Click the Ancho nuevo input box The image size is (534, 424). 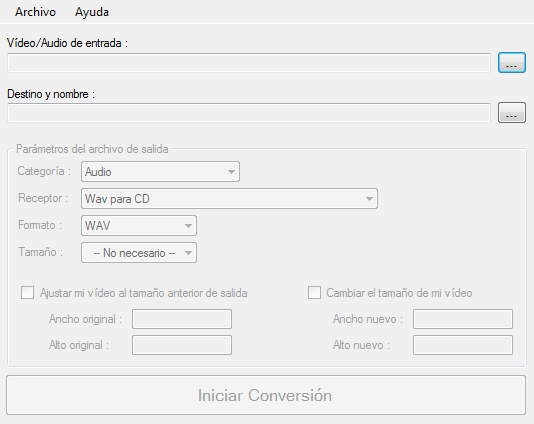(x=463, y=319)
